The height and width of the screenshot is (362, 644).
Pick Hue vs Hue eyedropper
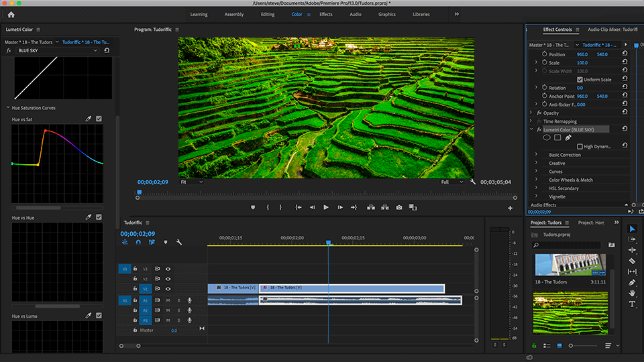tap(89, 217)
